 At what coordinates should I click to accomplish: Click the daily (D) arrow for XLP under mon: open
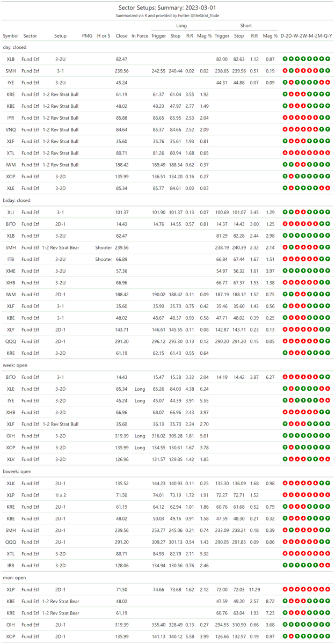(285, 589)
